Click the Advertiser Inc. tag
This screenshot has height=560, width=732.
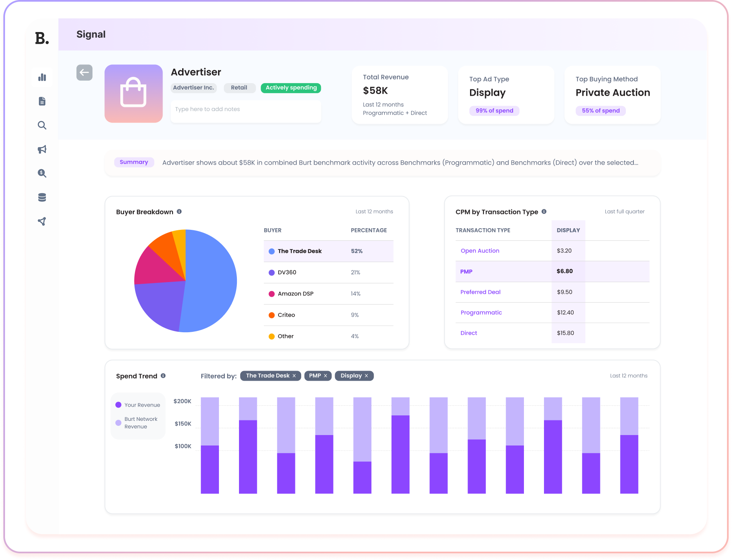pos(193,88)
